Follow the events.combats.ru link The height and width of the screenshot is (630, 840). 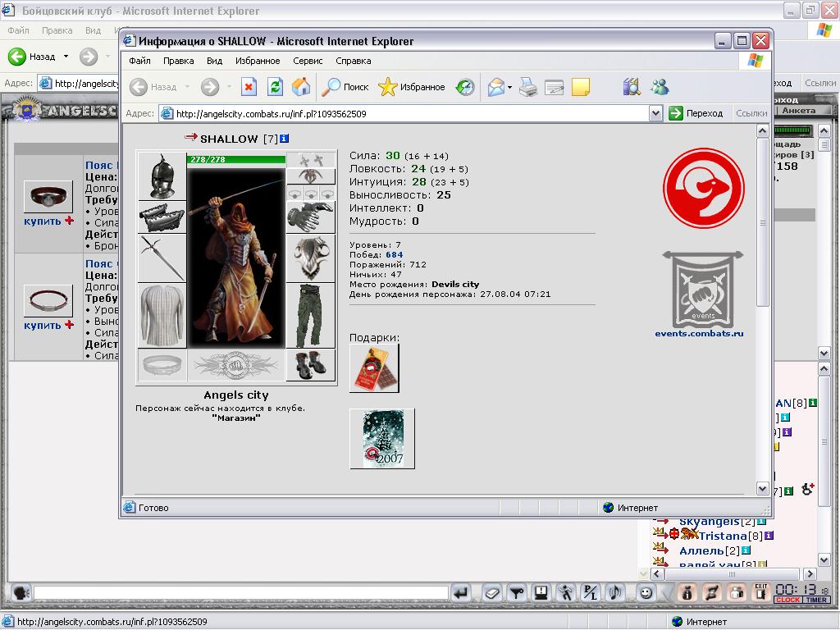pyautogui.click(x=699, y=333)
